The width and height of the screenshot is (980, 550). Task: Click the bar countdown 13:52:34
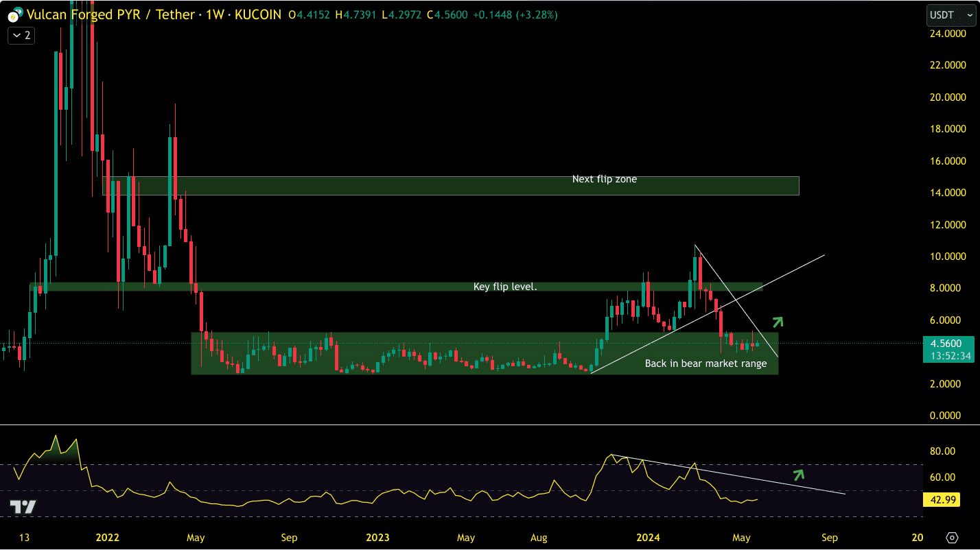pyautogui.click(x=950, y=356)
